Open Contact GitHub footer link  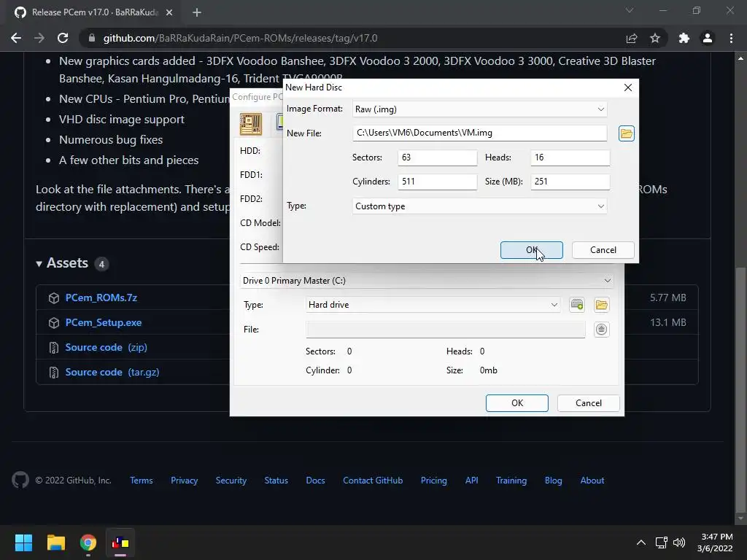point(373,481)
